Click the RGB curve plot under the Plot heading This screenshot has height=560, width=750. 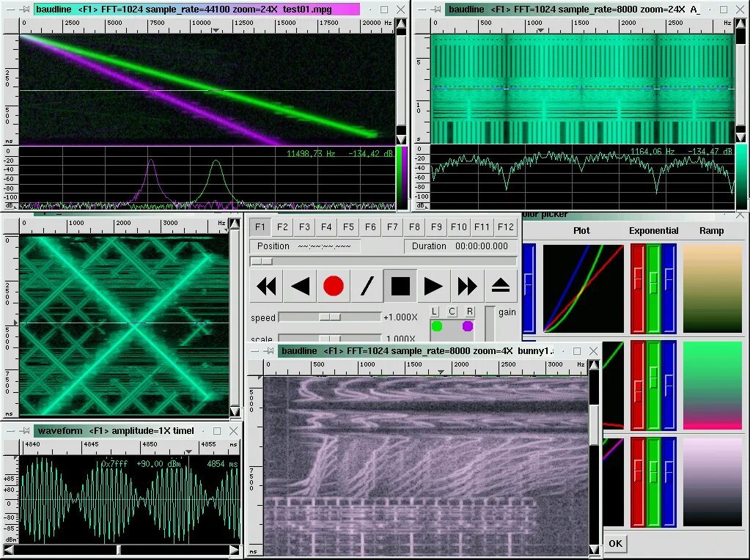[584, 288]
